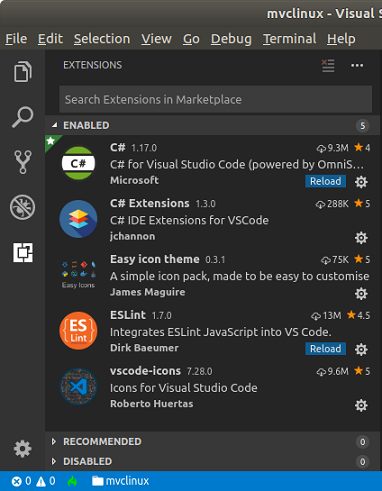
Task: Clear extensions search results icon
Action: pyautogui.click(x=328, y=65)
